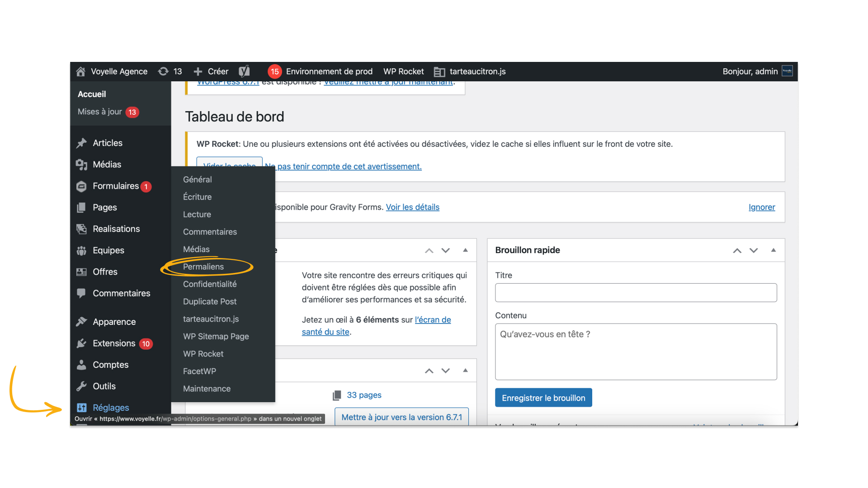
Task: Focus the Contenu text area
Action: 636,352
